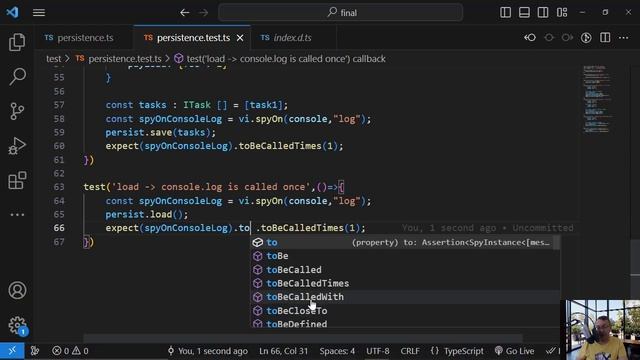The height and width of the screenshot is (360, 640).
Task: Click line number 57 in the gutter
Action: pyautogui.click(x=59, y=105)
